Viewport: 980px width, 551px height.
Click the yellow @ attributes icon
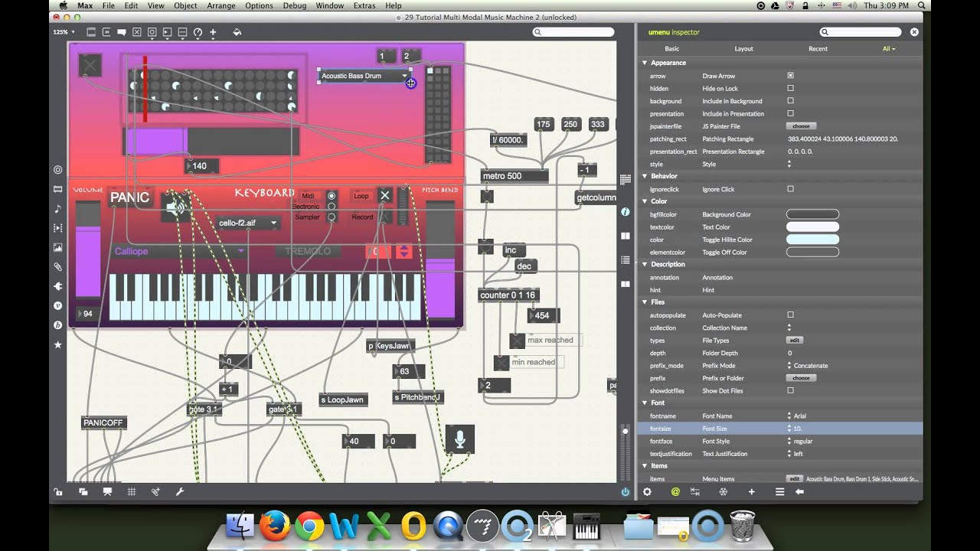(675, 492)
